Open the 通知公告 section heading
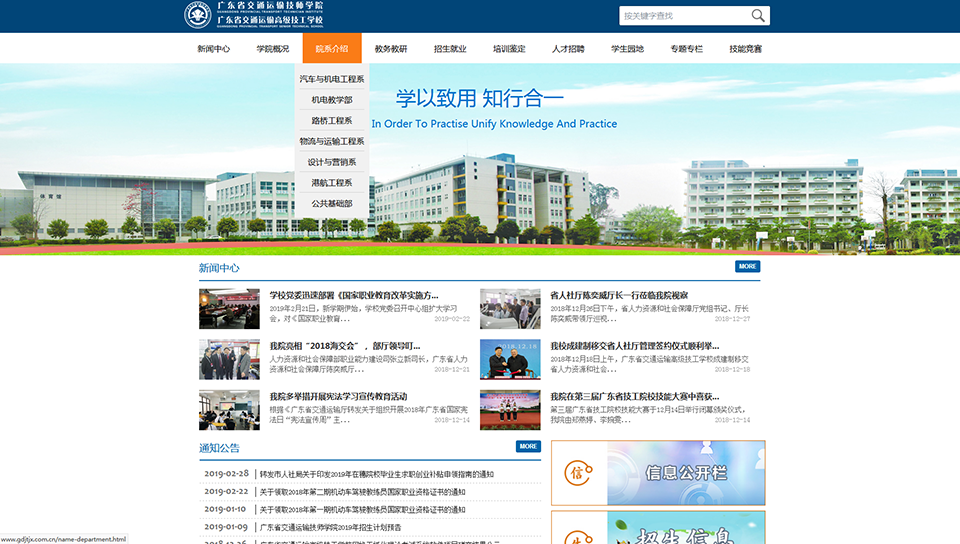Screen dimensions: 960x544 (x=219, y=448)
